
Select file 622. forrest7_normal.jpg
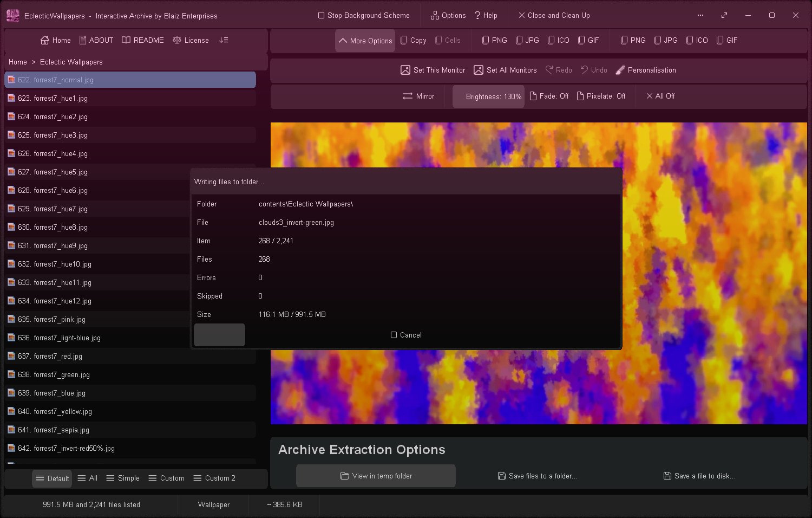click(x=130, y=80)
